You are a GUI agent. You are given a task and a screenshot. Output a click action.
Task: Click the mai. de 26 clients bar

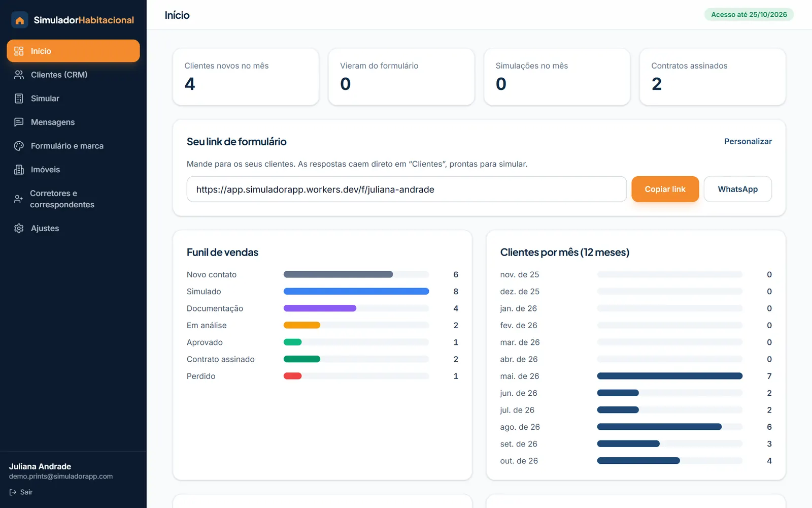669,376
